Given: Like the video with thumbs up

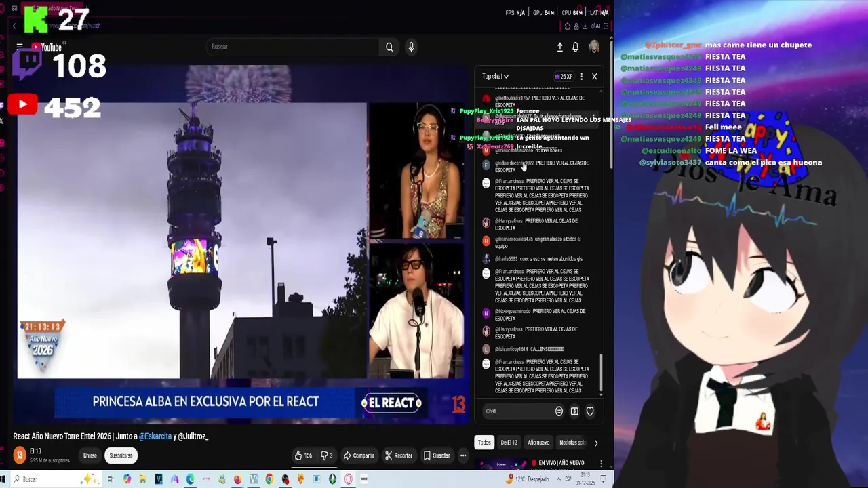Looking at the screenshot, I should (302, 455).
